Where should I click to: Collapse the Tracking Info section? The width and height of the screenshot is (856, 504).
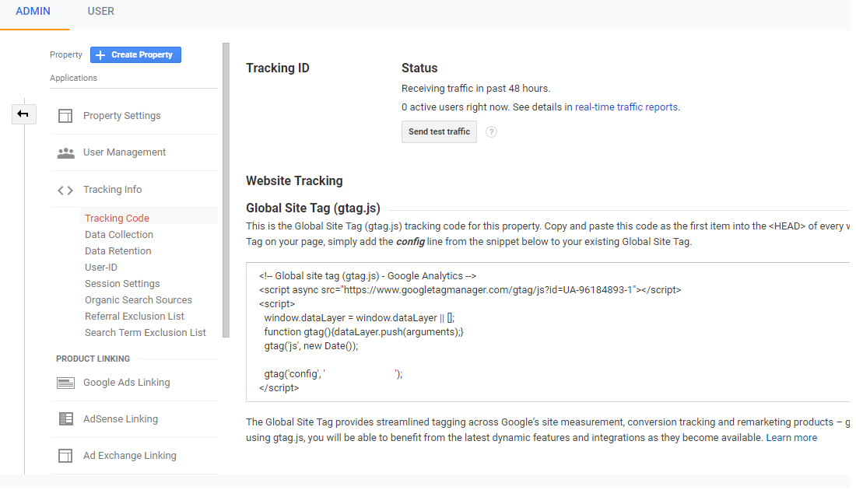pos(113,190)
